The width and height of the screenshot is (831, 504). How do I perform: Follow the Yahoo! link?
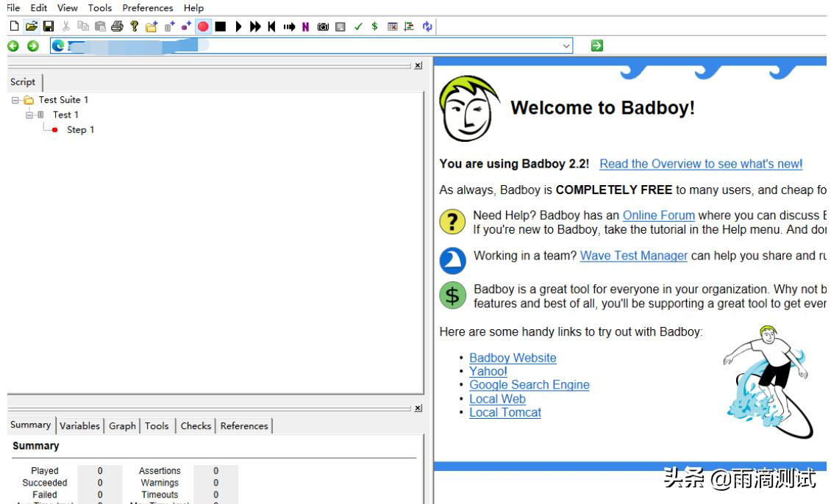(x=488, y=372)
